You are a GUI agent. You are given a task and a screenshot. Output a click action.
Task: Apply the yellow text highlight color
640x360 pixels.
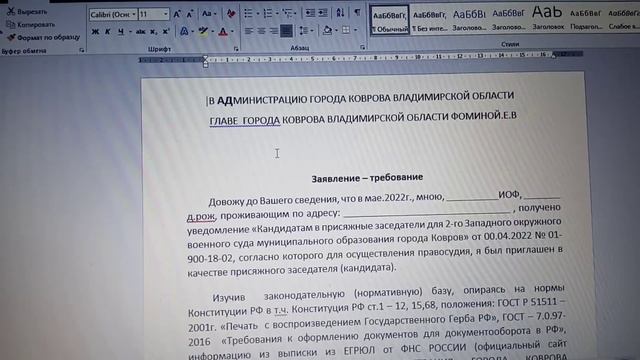203,31
